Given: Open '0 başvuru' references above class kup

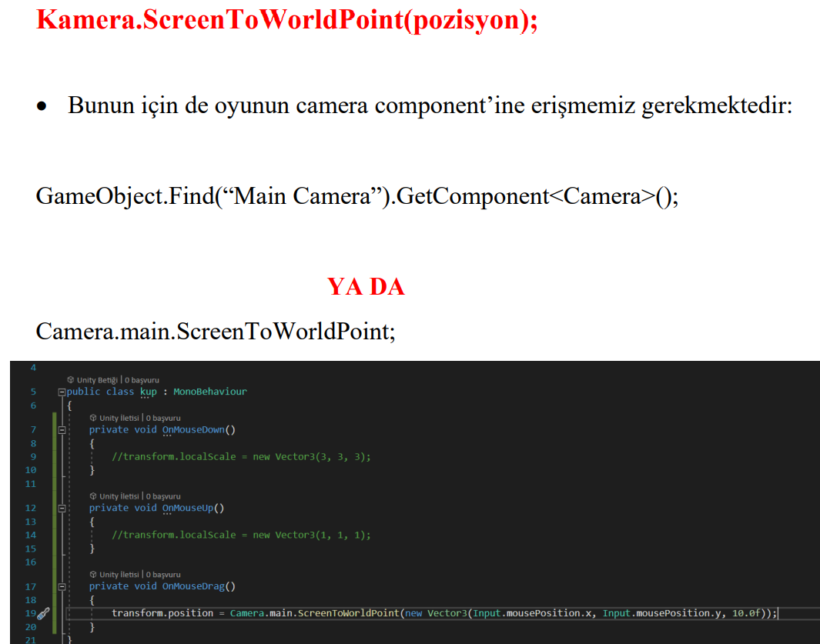Looking at the screenshot, I should click(x=141, y=379).
